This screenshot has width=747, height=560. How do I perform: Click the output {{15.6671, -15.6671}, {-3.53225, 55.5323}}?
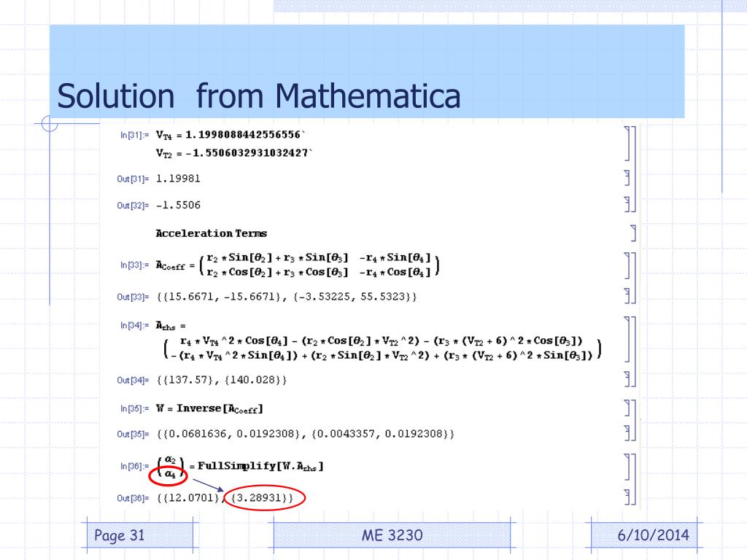pos(286,297)
